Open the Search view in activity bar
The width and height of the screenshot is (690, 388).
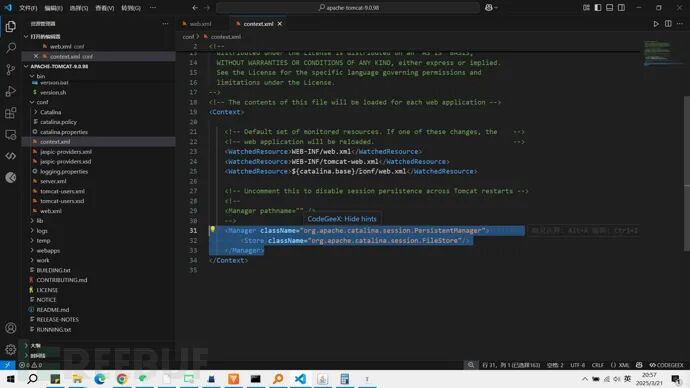click(x=11, y=48)
